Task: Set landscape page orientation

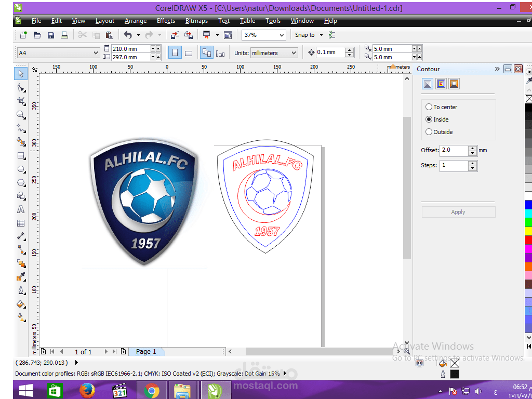Action: coord(189,53)
